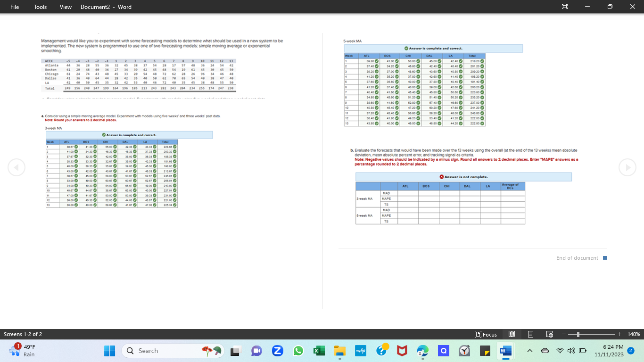The height and width of the screenshot is (362, 644).
Task: Open OneDrive cloud tray icon
Action: click(x=545, y=351)
